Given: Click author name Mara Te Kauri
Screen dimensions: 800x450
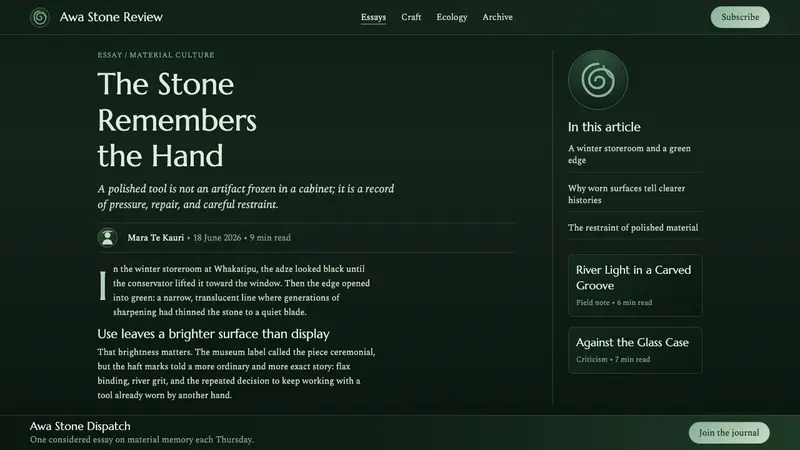Looking at the screenshot, I should 156,238.
